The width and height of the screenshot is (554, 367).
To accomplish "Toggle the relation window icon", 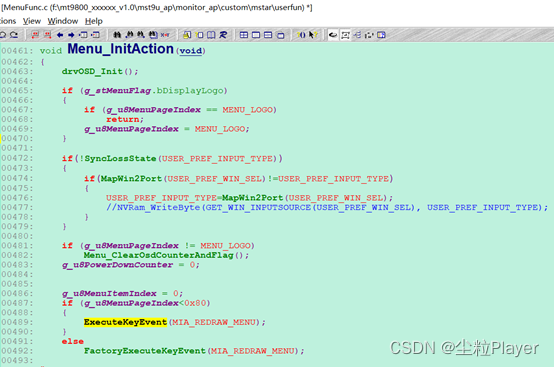I will point(333,35).
